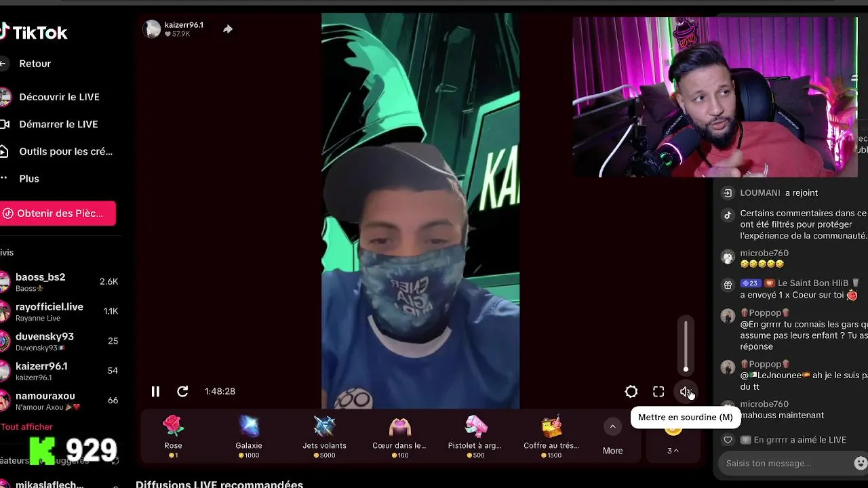Click baoss_bs2 viewer count 2.6K
868x488 pixels.
click(108, 281)
